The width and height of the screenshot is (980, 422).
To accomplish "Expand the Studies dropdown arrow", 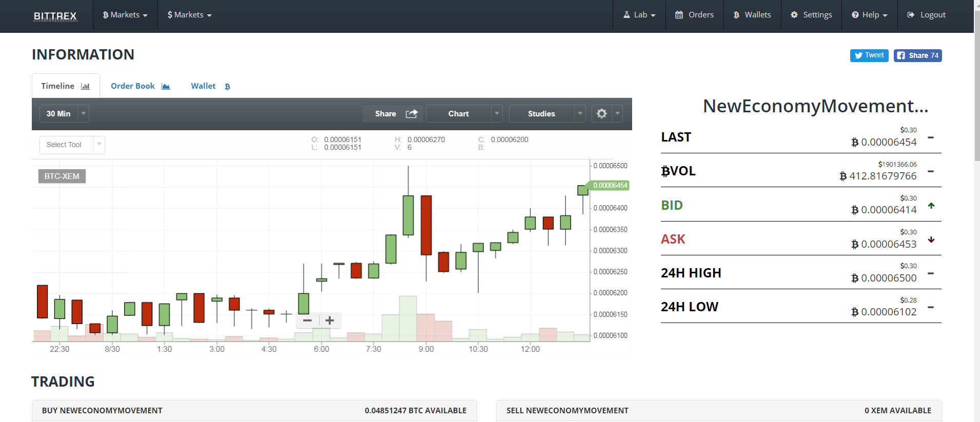I will coord(580,114).
